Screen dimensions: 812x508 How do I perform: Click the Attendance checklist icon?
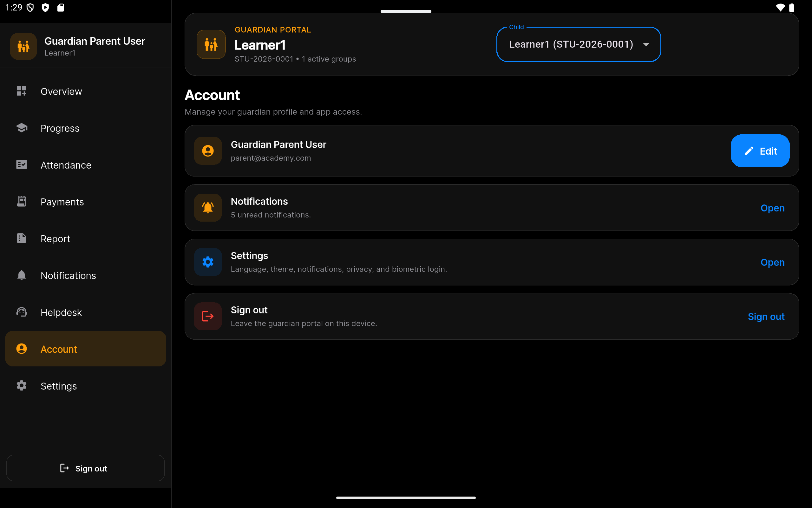(x=22, y=165)
